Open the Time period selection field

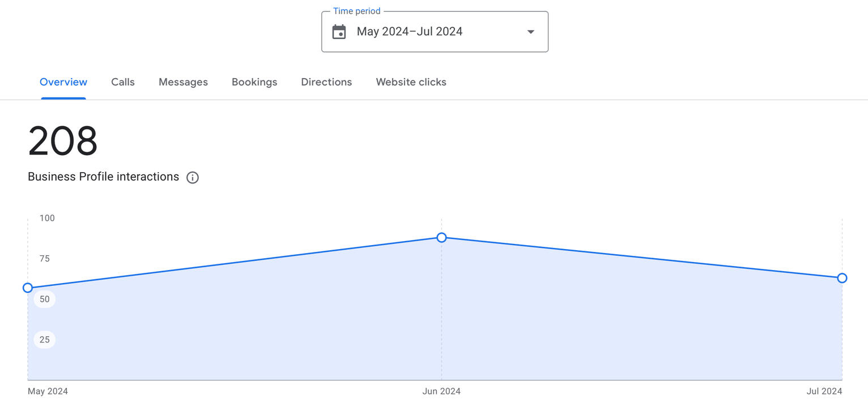point(435,32)
